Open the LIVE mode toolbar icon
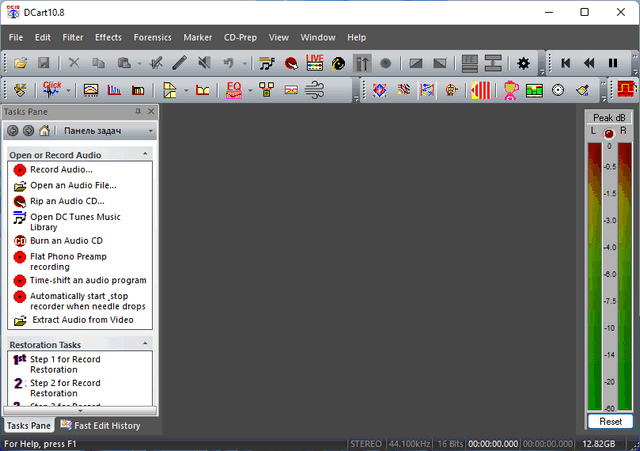This screenshot has width=640, height=451. [315, 63]
